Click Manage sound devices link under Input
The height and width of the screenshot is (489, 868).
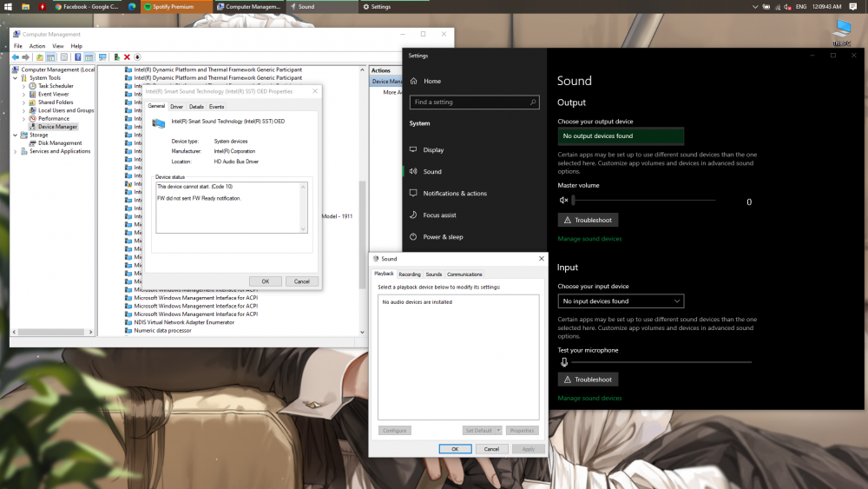589,398
